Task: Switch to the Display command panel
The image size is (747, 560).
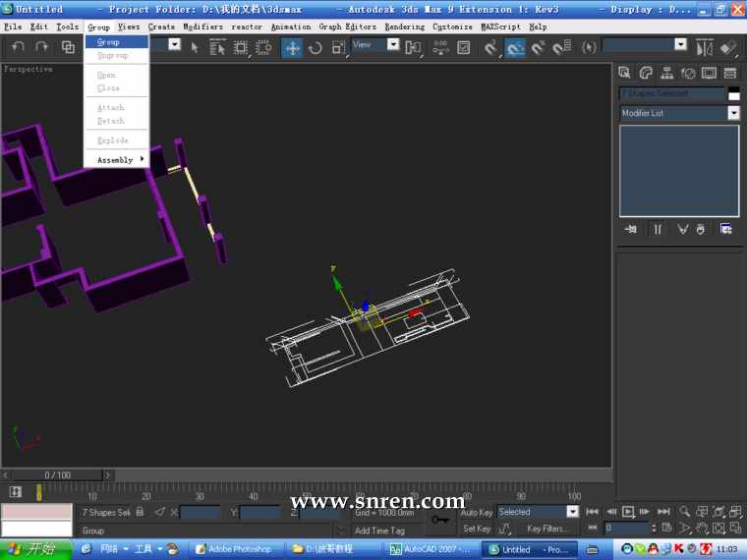Action: click(709, 73)
